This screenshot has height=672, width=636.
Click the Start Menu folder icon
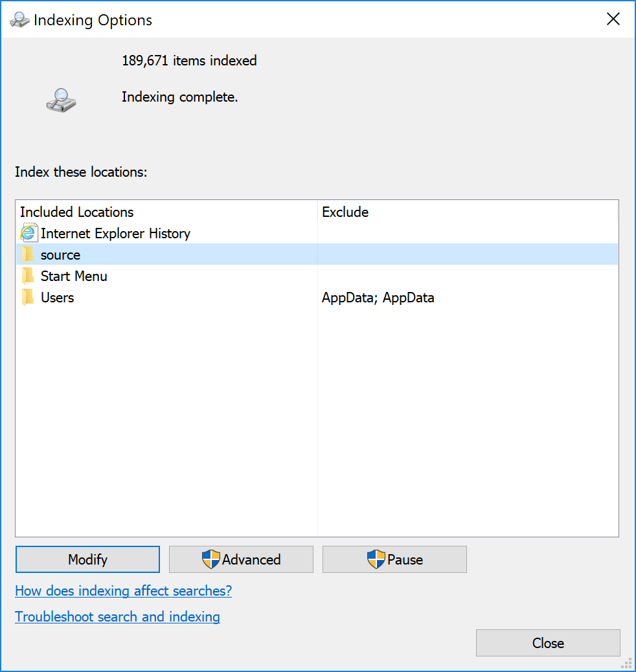28,276
